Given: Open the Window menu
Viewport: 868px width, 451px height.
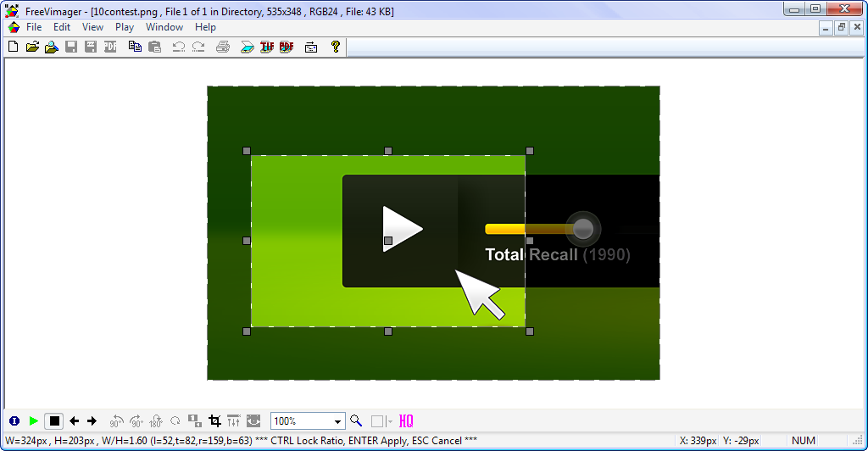Looking at the screenshot, I should tap(164, 27).
